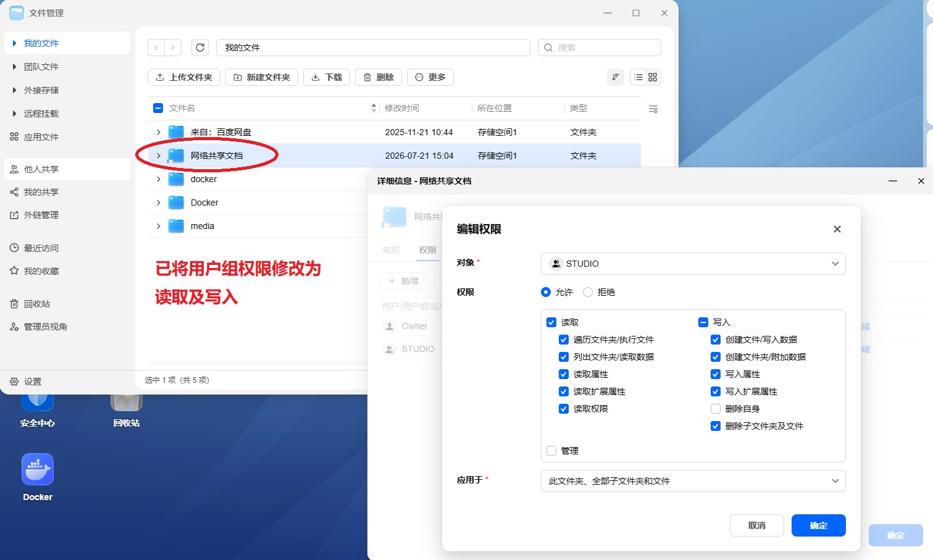The image size is (933, 560).
Task: Click the 搜索 search field
Action: (600, 48)
